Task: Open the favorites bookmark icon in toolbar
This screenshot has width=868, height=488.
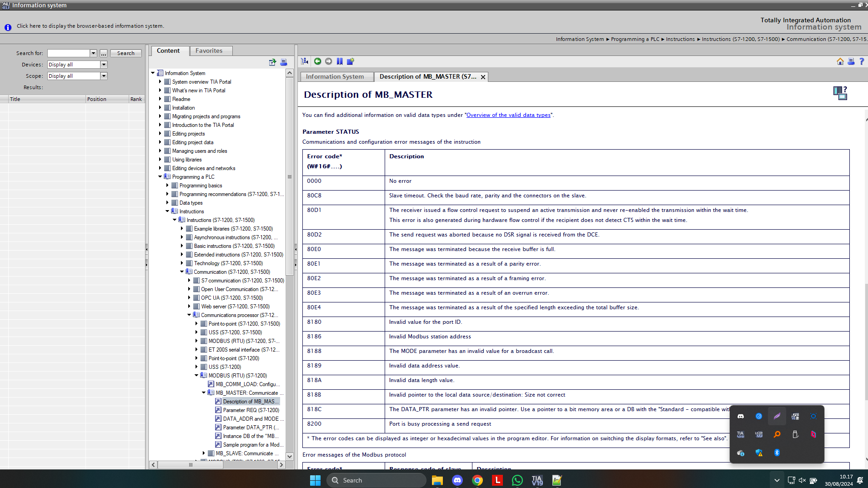Action: 340,61
